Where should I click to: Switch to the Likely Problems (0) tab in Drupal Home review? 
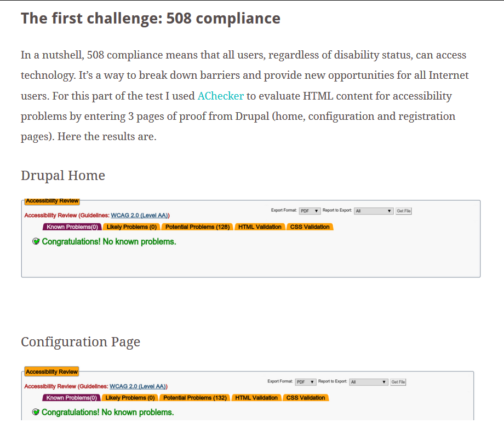pyautogui.click(x=131, y=227)
